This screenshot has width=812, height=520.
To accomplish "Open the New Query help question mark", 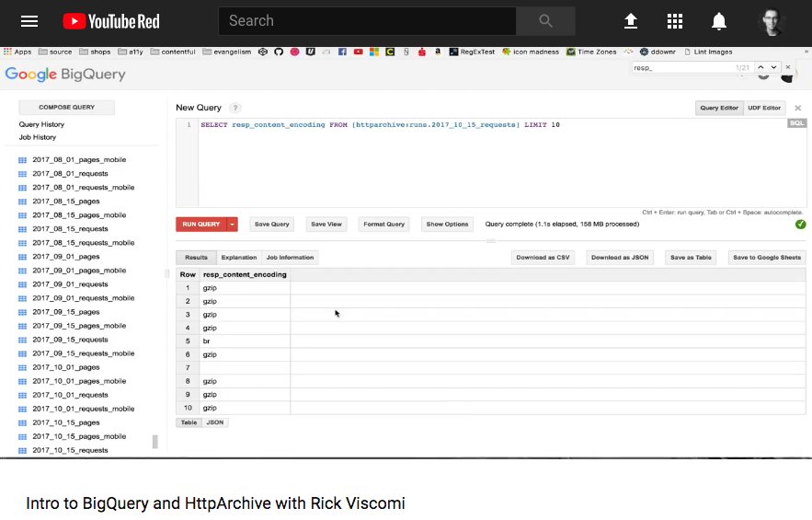I will [x=235, y=108].
